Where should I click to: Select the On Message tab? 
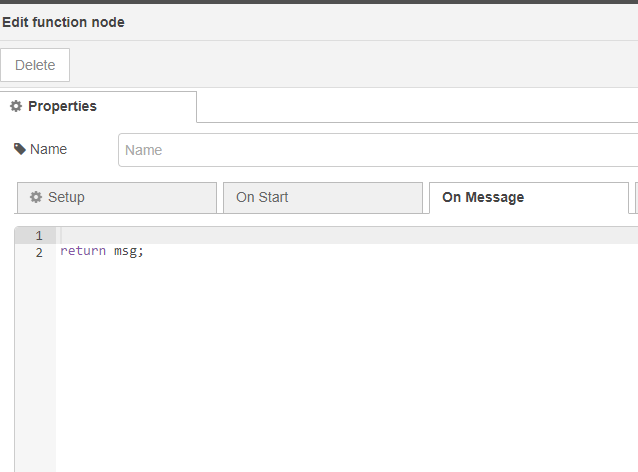529,198
